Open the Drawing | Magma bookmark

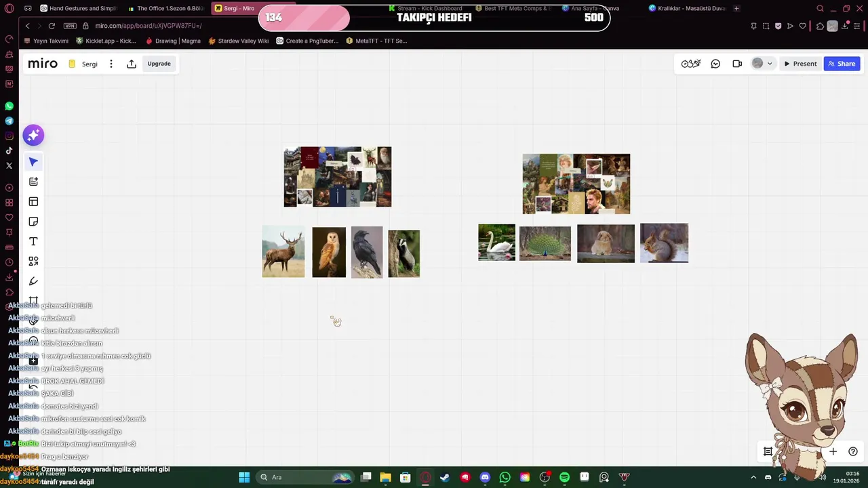pos(173,41)
